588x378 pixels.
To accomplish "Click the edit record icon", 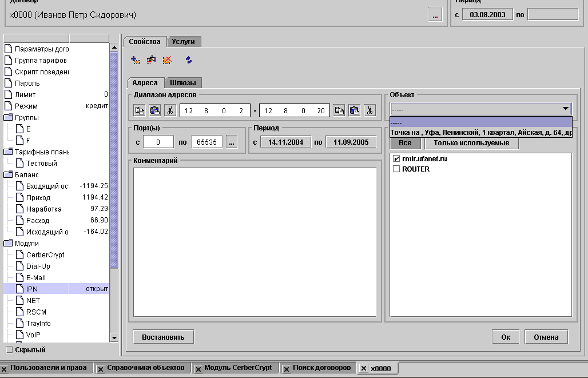I will 151,59.
